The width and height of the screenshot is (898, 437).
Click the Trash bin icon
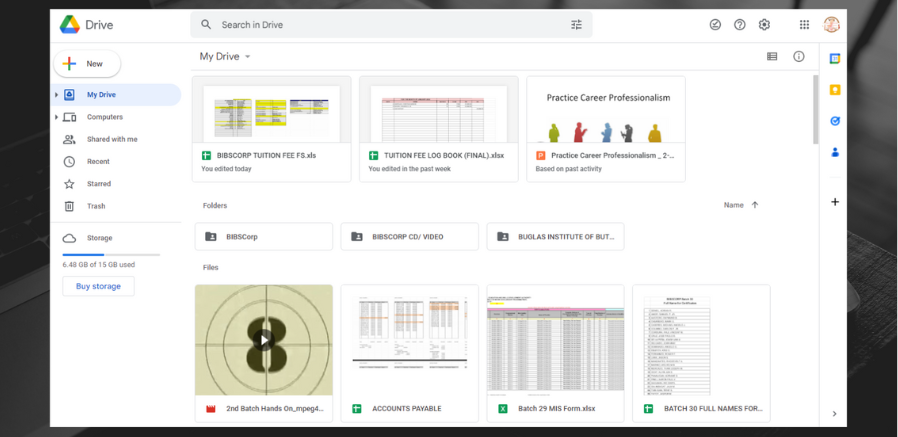tap(69, 206)
